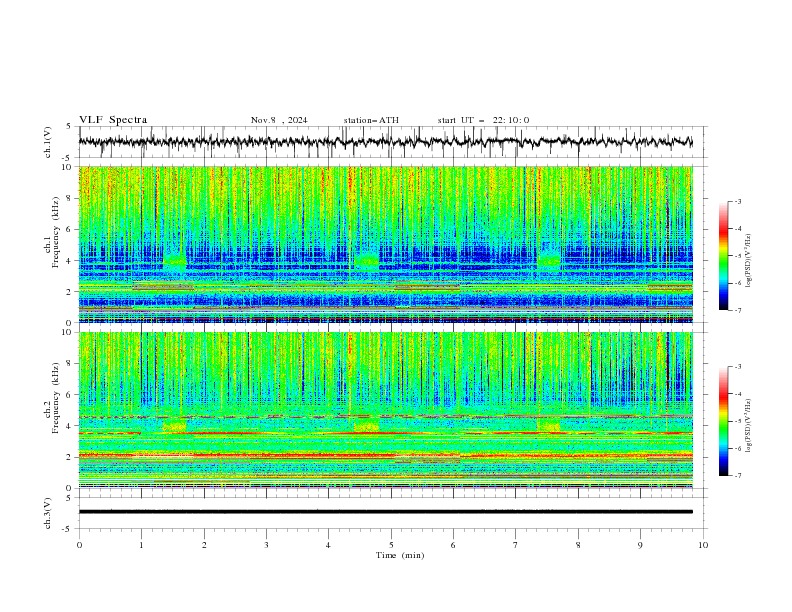
Task: Click the ch.1 voltage waveform trace
Action: pos(385,142)
